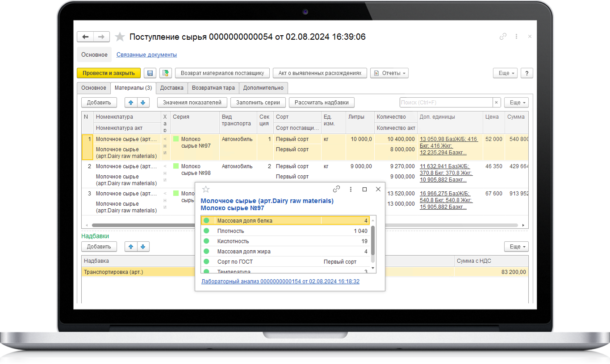The width and height of the screenshot is (610, 364).
Task: Maximize the lab indicators popup
Action: pyautogui.click(x=364, y=189)
